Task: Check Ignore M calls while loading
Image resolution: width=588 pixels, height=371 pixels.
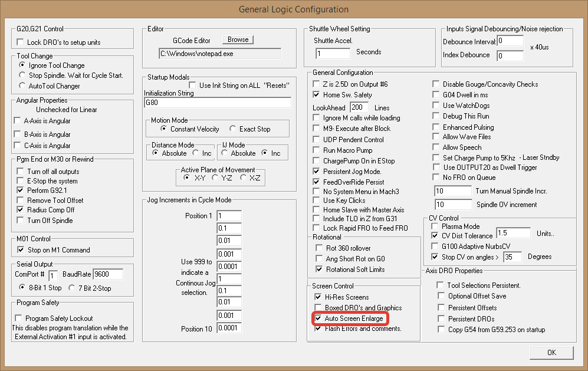Action: click(317, 118)
